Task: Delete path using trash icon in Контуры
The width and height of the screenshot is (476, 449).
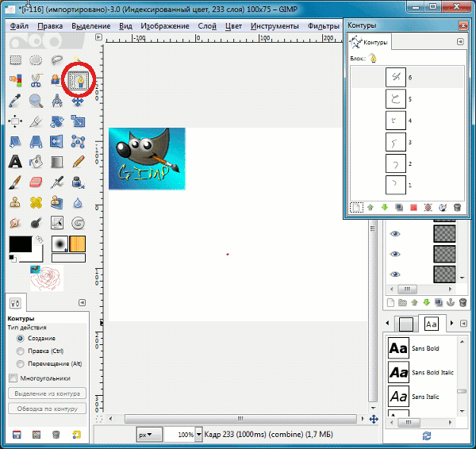Action: 457,208
